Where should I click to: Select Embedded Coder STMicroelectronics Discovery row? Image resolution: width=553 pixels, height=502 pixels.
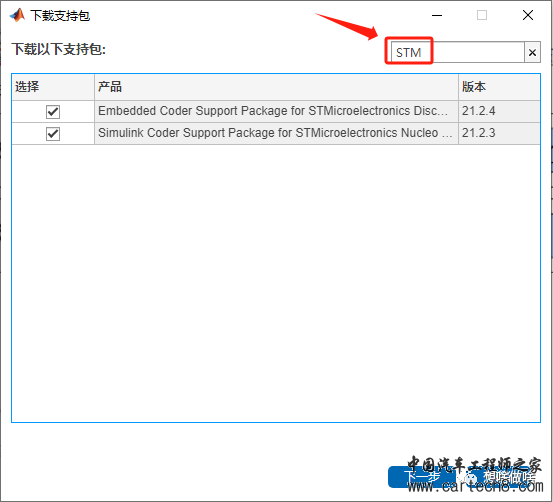point(276,111)
